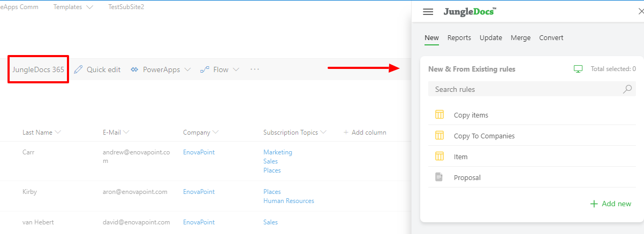The width and height of the screenshot is (644, 234).
Task: Open EnovaPoint link in van Hebert row
Action: click(199, 222)
